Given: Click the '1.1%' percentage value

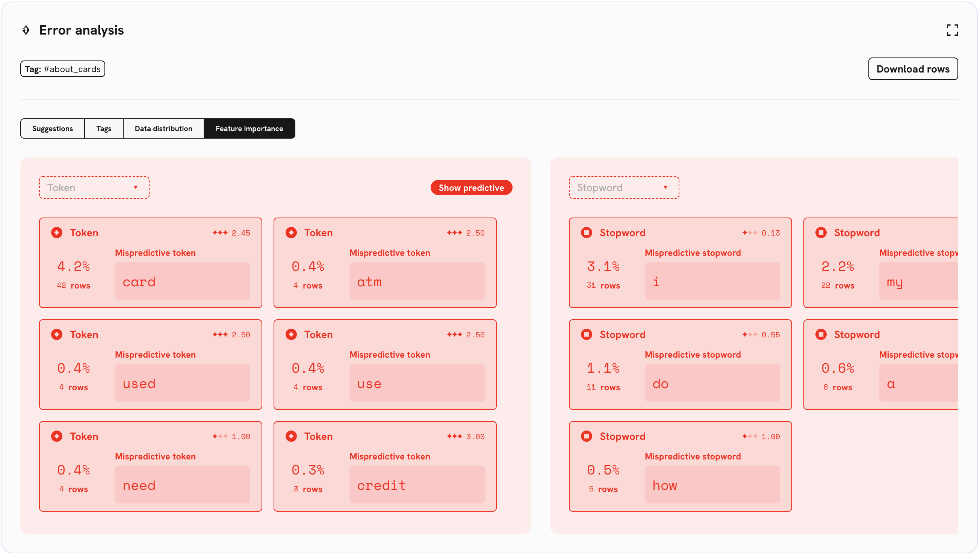Looking at the screenshot, I should 604,369.
